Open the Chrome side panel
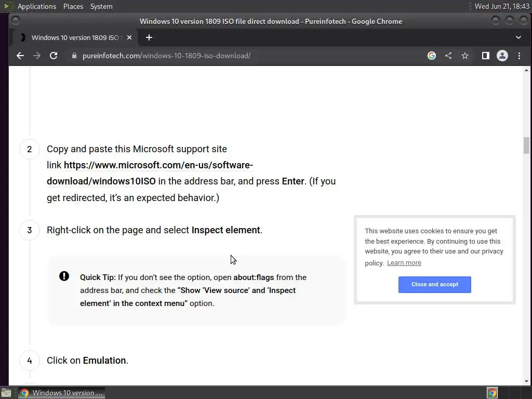 pyautogui.click(x=486, y=56)
